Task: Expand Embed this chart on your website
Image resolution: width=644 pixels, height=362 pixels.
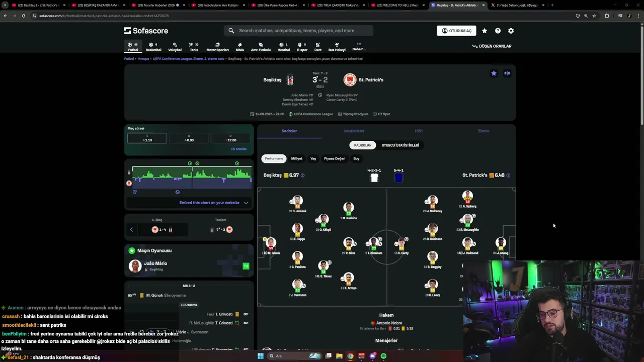Action: click(x=214, y=203)
